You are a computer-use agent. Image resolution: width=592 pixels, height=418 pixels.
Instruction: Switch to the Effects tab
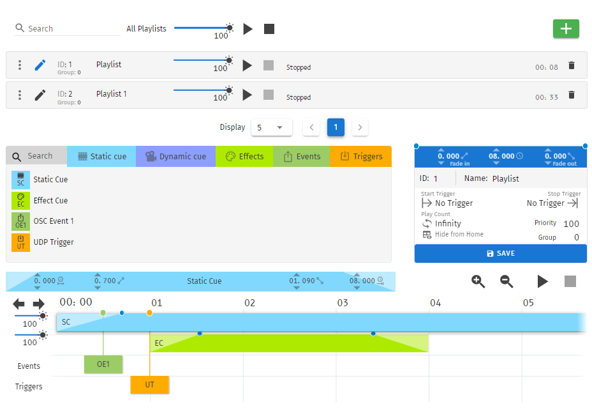pos(244,156)
